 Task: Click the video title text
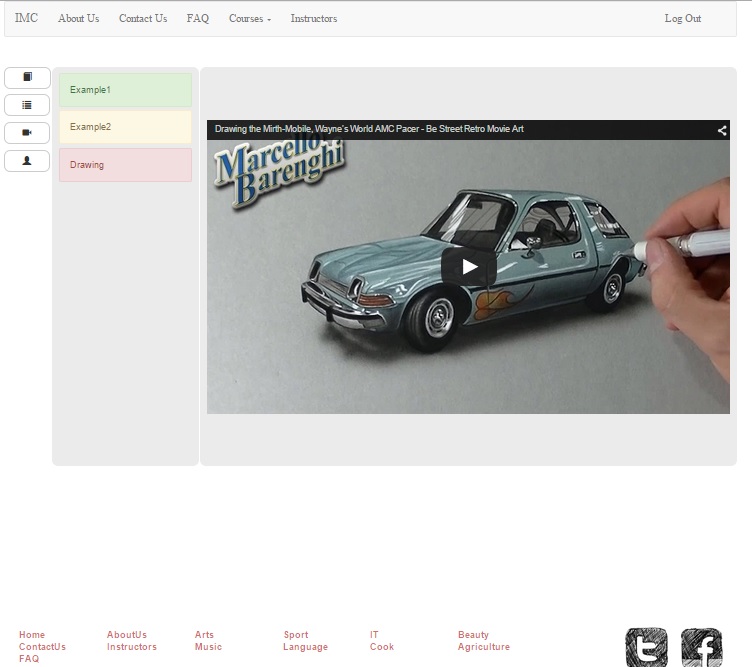coord(369,129)
